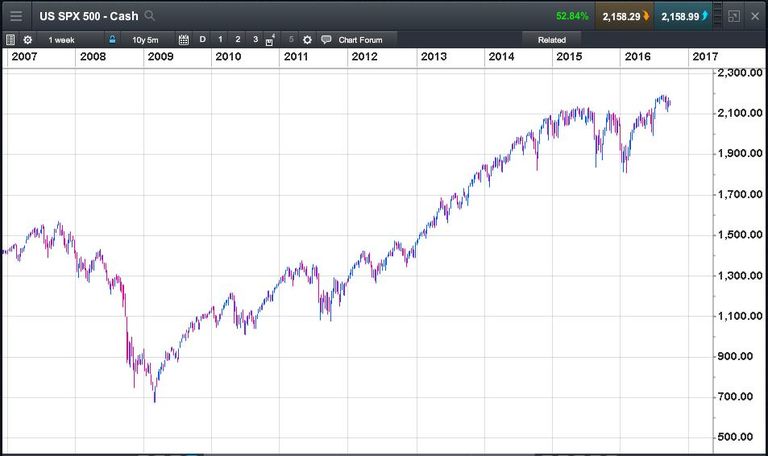Open the calendar date picker icon
768x456 pixels.
coord(184,40)
